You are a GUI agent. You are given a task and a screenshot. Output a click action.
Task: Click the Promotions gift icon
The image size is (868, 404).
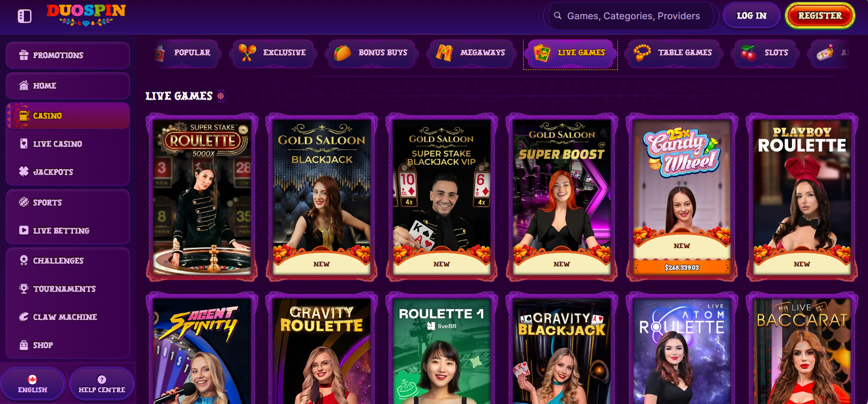(x=24, y=55)
